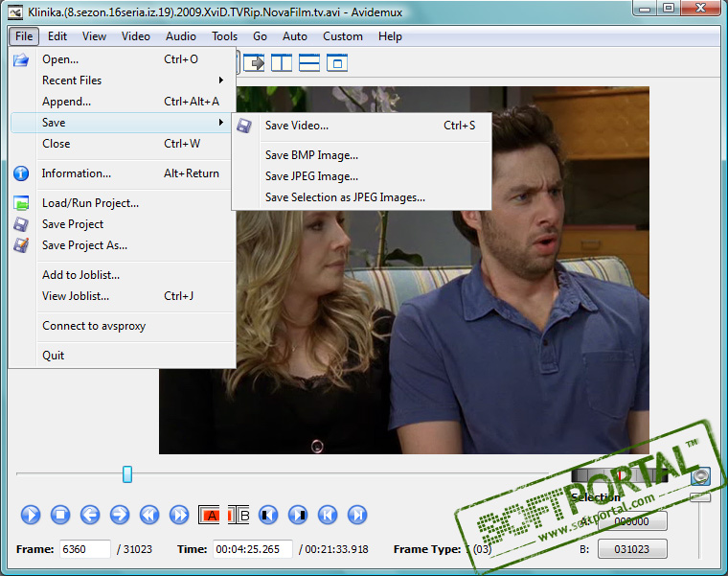Click the pencil-floppy icon beside Save Project As
Image resolution: width=728 pixels, height=576 pixels.
point(21,245)
